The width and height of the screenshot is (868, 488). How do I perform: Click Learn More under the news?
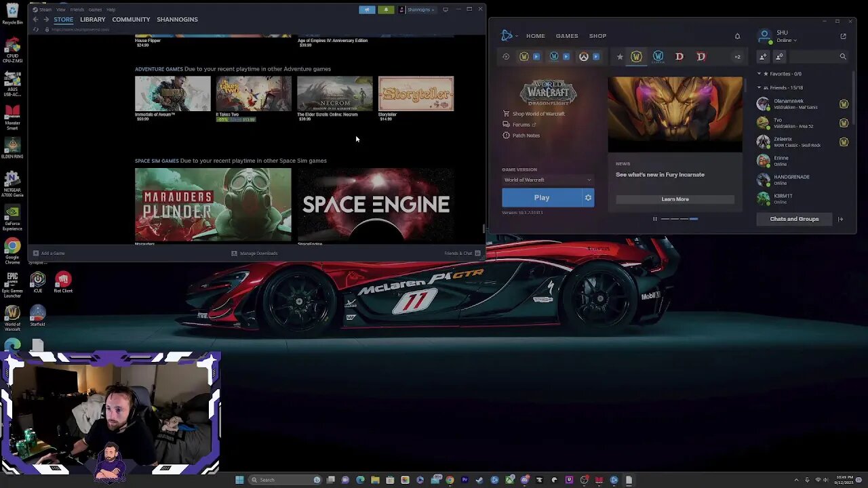point(675,199)
